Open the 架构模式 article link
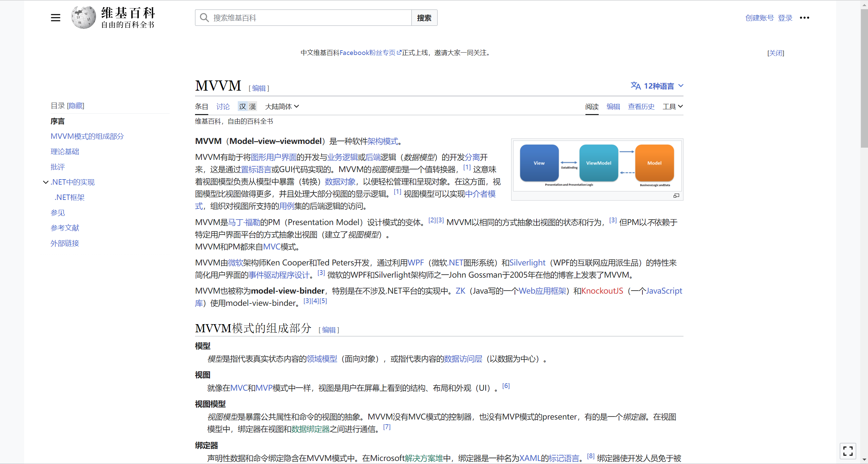 [383, 141]
